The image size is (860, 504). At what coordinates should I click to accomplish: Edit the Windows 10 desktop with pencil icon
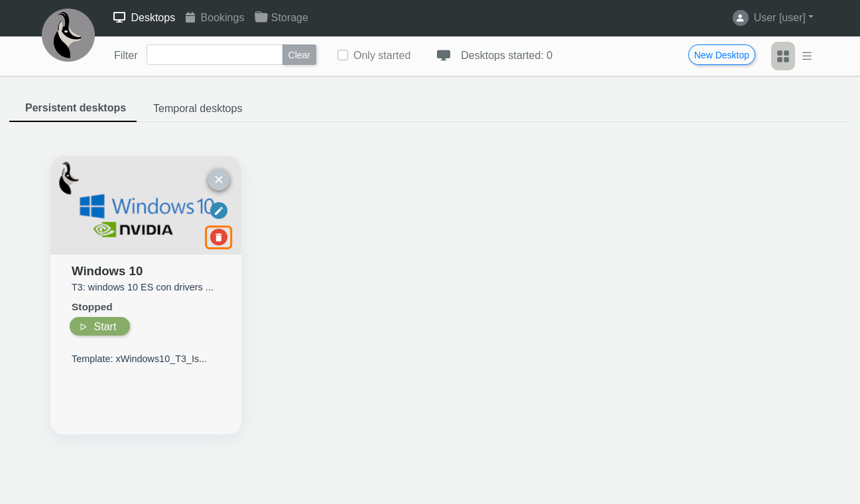pos(219,211)
